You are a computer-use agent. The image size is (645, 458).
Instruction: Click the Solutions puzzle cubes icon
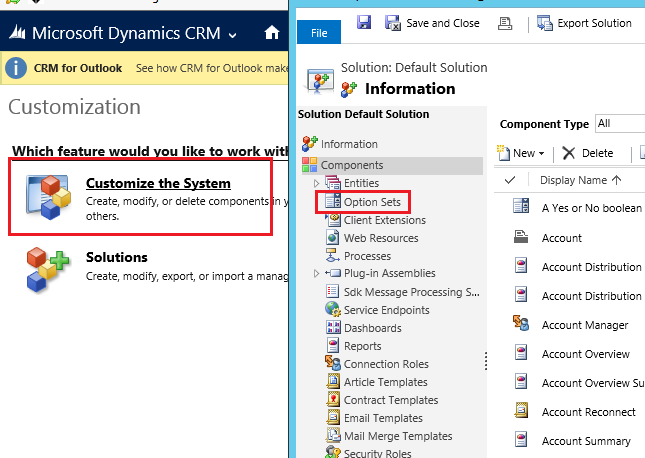pos(48,268)
